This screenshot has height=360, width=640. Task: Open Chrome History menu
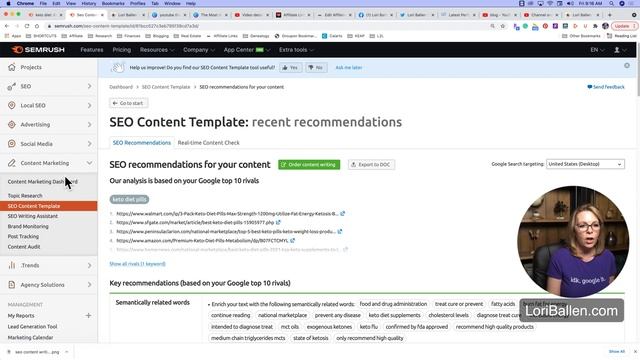(89, 3)
